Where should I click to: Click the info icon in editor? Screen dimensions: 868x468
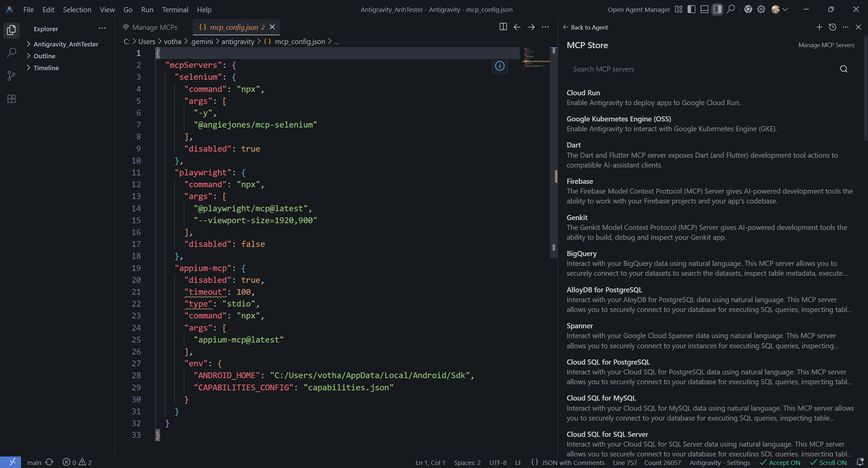pyautogui.click(x=500, y=66)
